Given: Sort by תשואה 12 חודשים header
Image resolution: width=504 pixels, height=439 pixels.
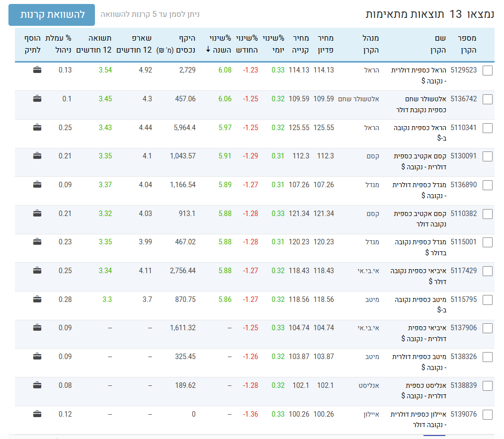Looking at the screenshot, I should (94, 44).
